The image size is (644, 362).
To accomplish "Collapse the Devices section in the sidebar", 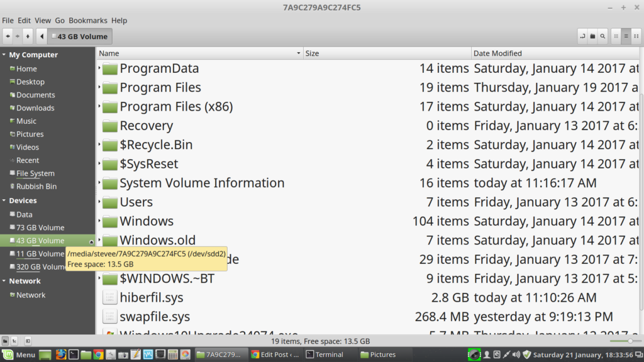I will [x=4, y=200].
